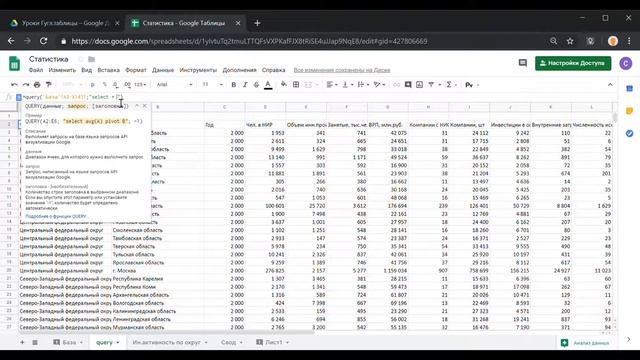Click the Undo arrow icon

click(x=14, y=85)
